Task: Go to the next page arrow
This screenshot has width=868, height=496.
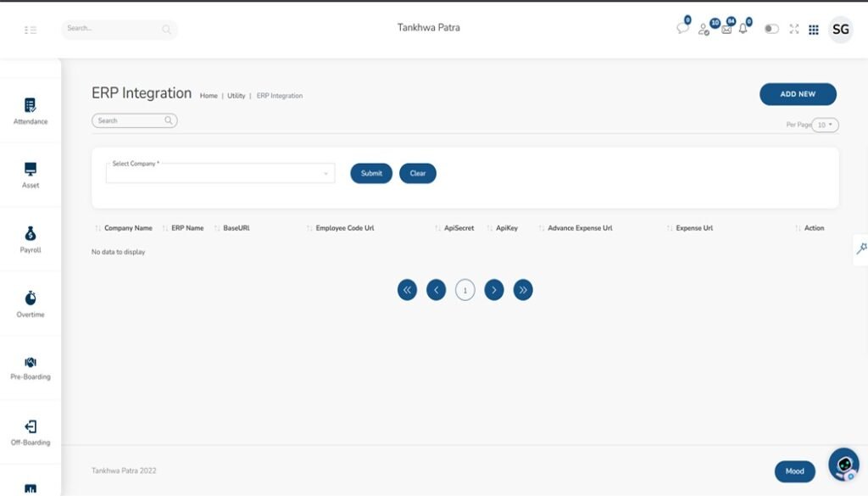Action: point(494,290)
